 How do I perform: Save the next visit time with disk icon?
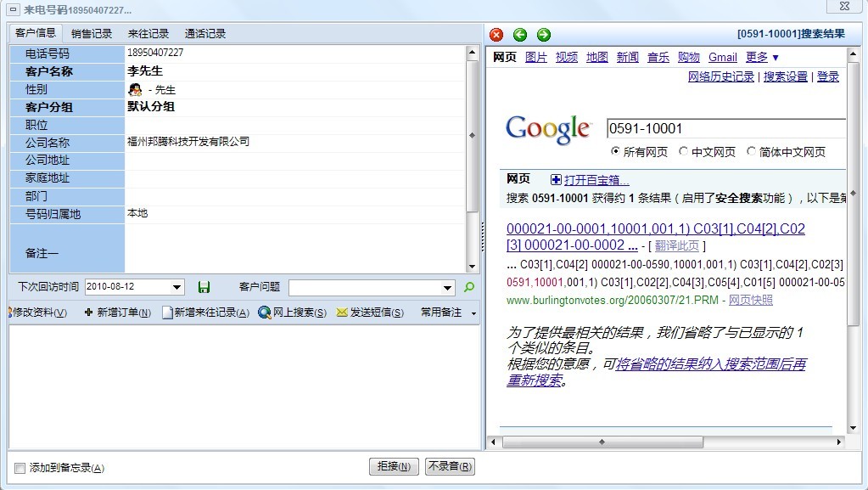[x=204, y=287]
